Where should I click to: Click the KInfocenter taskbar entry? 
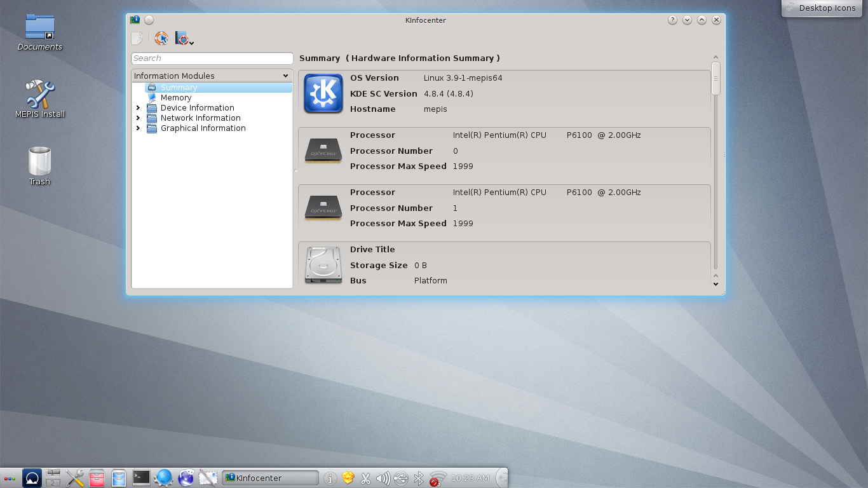[270, 478]
